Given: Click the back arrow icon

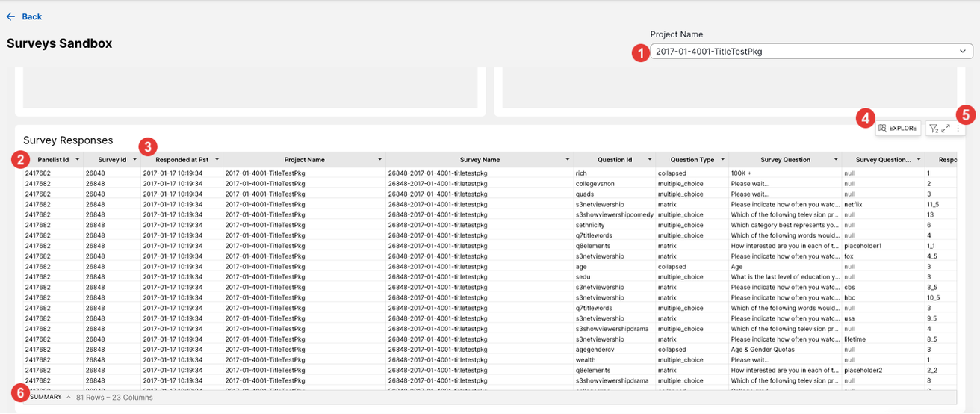Looking at the screenshot, I should click(10, 16).
